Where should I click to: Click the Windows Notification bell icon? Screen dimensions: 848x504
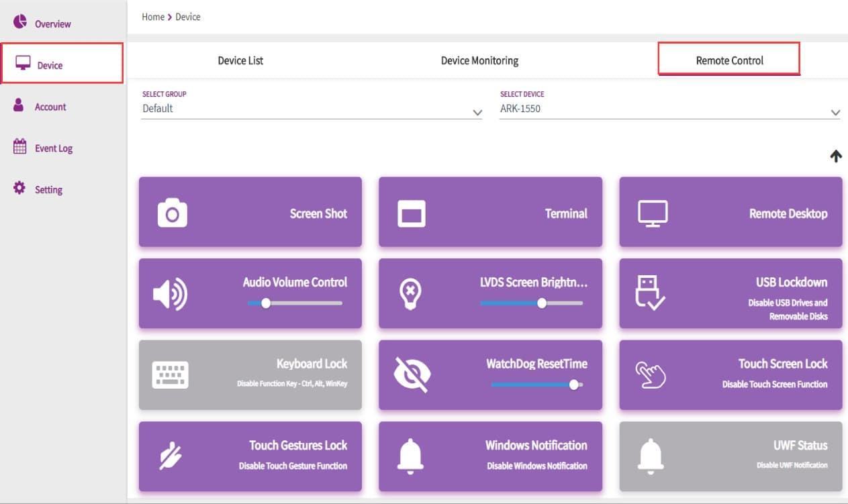tap(410, 457)
